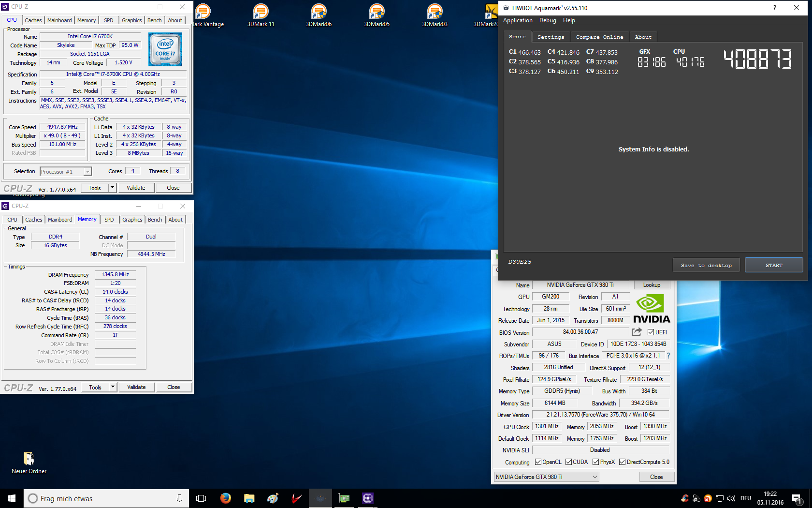Click the total score 408873 in Aquamark
Screen dimensions: 812x508
pyautogui.click(x=757, y=60)
